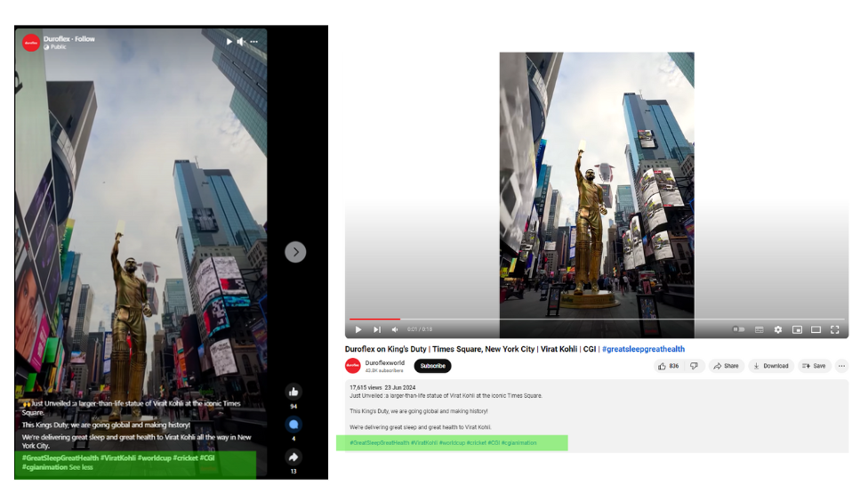The height and width of the screenshot is (494, 868).
Task: Go to the next reel arrow
Action: pyautogui.click(x=295, y=252)
